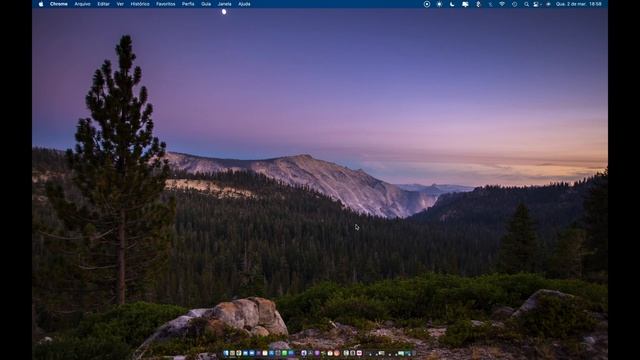
Task: Open Control Center from menu bar
Action: click(536, 4)
